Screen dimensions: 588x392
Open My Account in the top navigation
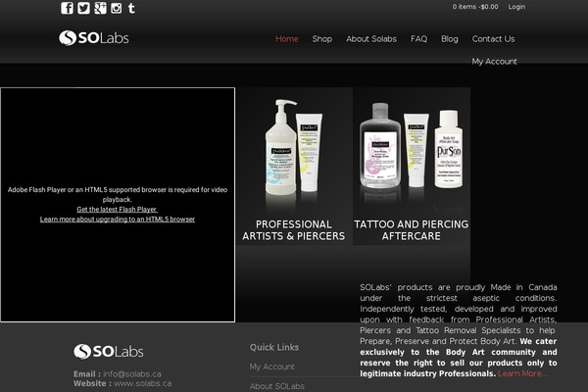pyautogui.click(x=494, y=62)
